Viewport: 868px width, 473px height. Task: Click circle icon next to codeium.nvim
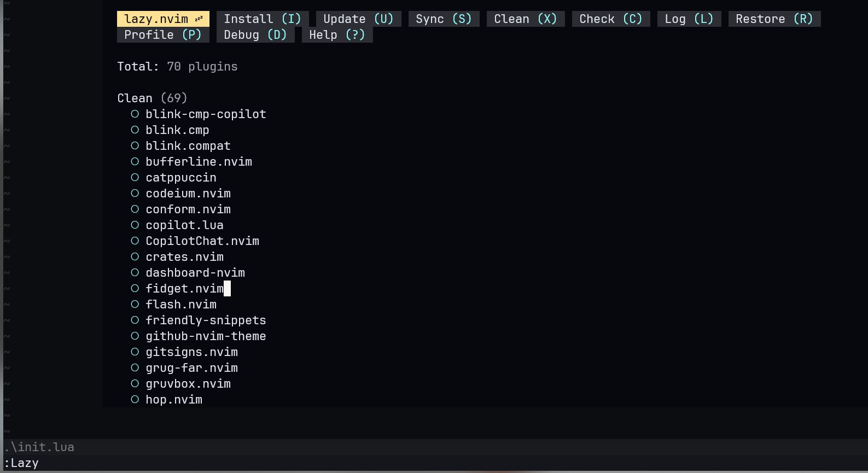click(x=135, y=194)
